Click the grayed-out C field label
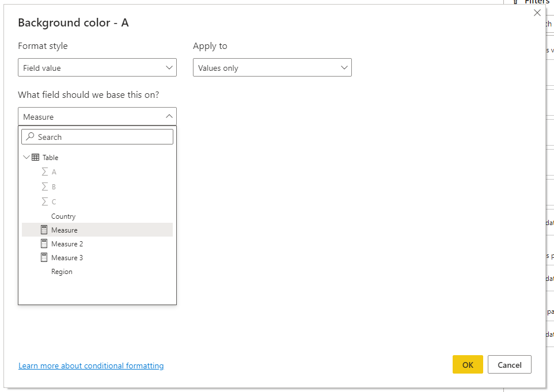 54,201
